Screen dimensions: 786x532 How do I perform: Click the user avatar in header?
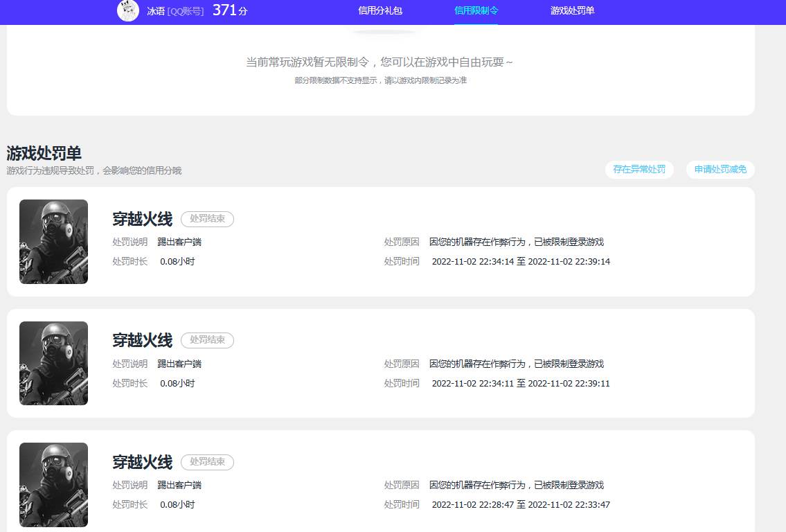(128, 10)
